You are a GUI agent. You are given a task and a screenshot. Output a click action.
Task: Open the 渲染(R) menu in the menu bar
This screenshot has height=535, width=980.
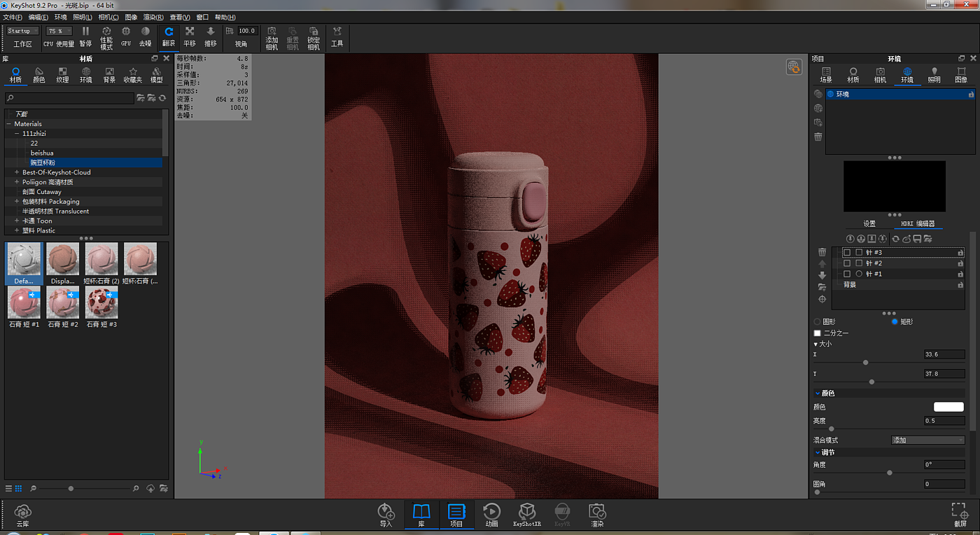point(153,17)
